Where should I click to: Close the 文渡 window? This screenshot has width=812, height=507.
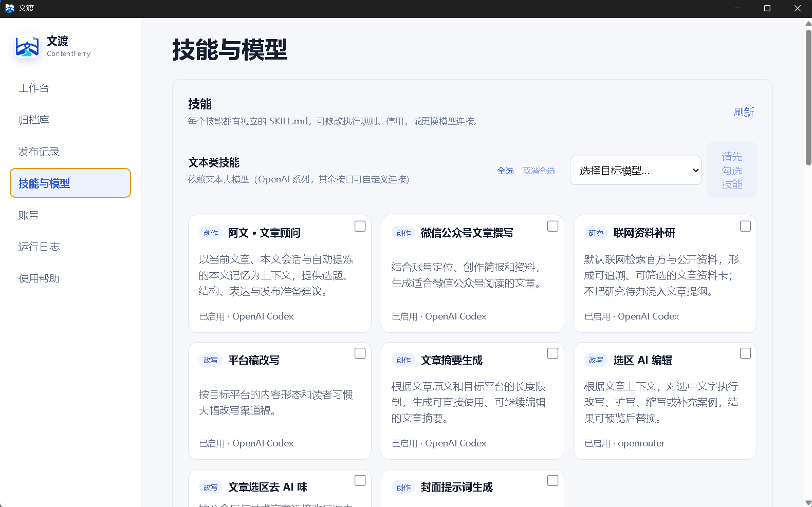click(x=797, y=8)
